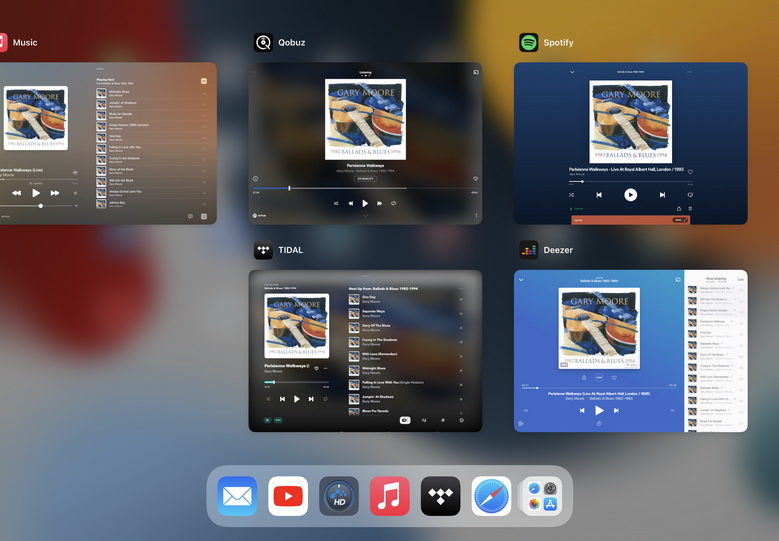This screenshot has width=779, height=541.
Task: Skip forward in Qobuz player
Action: coord(380,203)
